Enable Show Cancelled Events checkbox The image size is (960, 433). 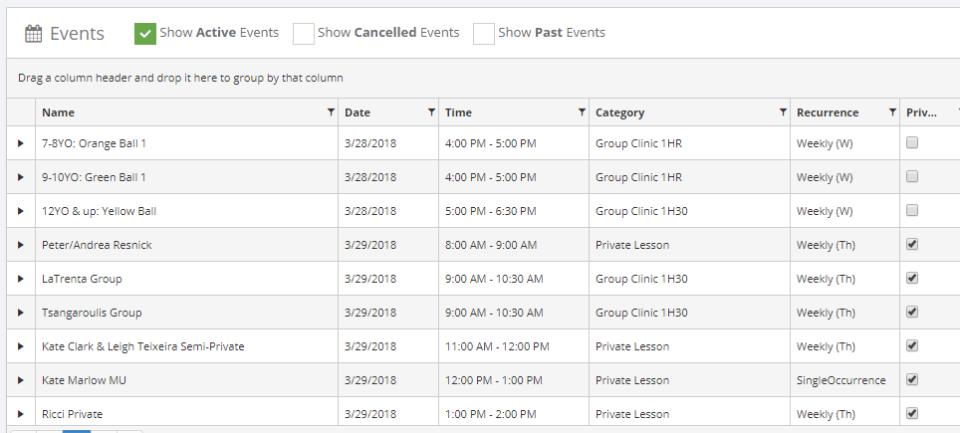(x=303, y=34)
